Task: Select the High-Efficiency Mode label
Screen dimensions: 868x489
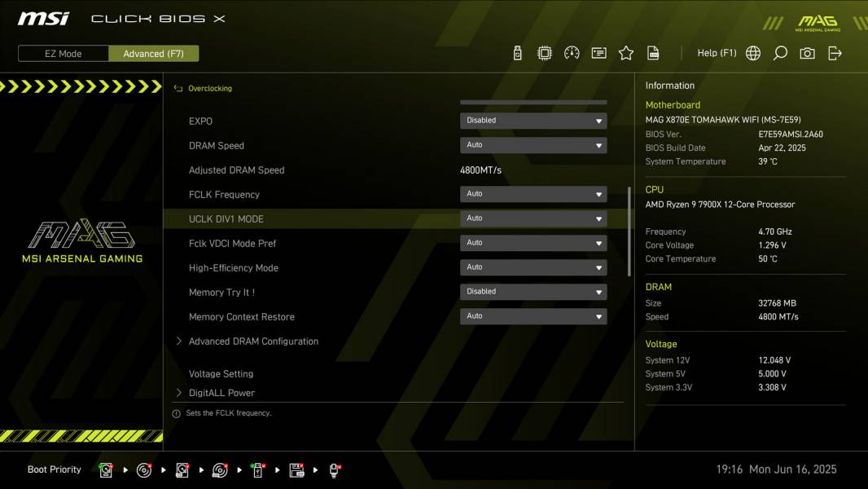Action: tap(233, 267)
